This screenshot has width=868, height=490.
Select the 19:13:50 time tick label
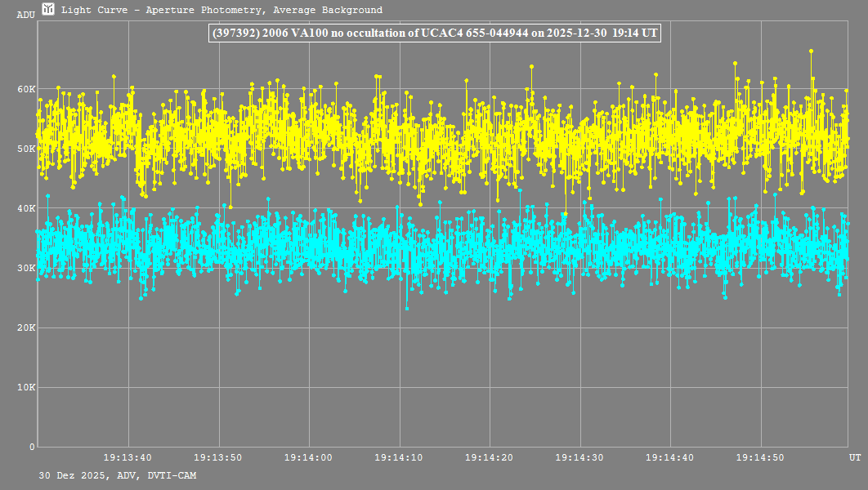click(x=219, y=457)
